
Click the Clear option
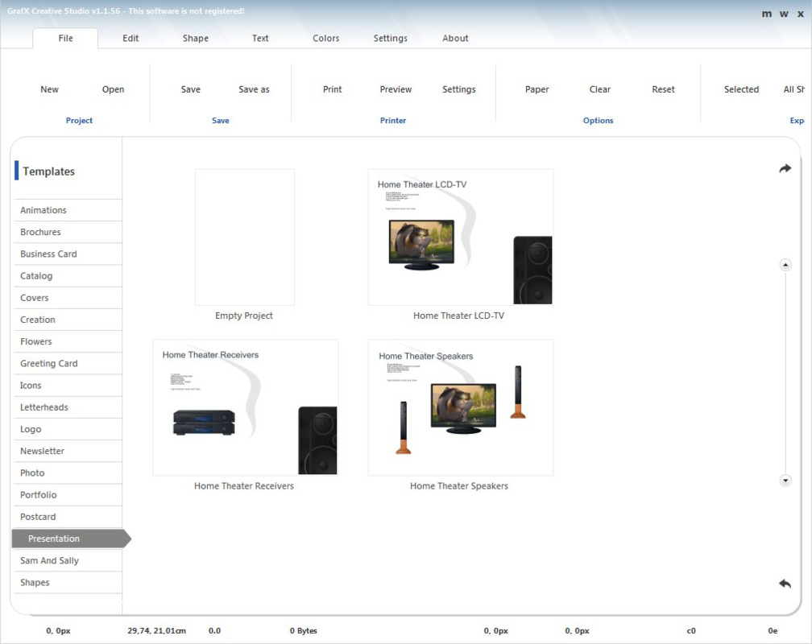point(599,89)
